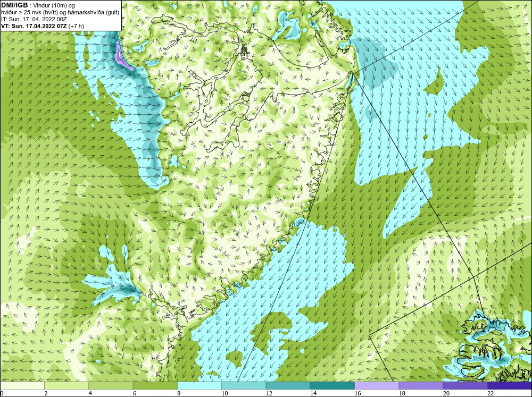Click the legend scale label "8"
532x397 pixels.
(x=179, y=393)
